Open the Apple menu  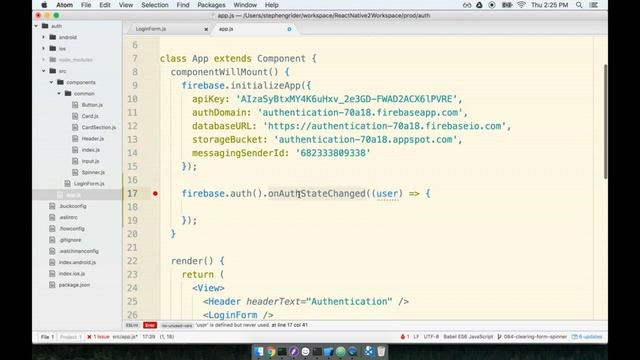(x=44, y=5)
